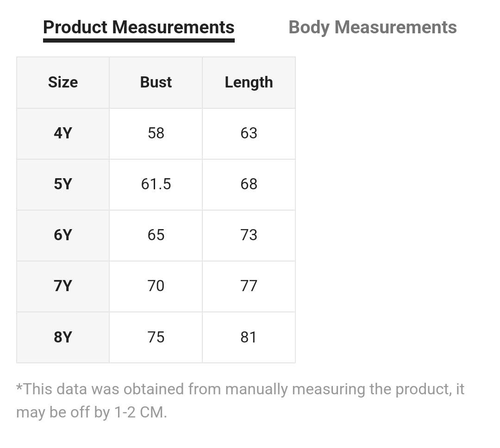The image size is (500, 448).
Task: Pick the 7Y size row label
Action: coord(63,286)
